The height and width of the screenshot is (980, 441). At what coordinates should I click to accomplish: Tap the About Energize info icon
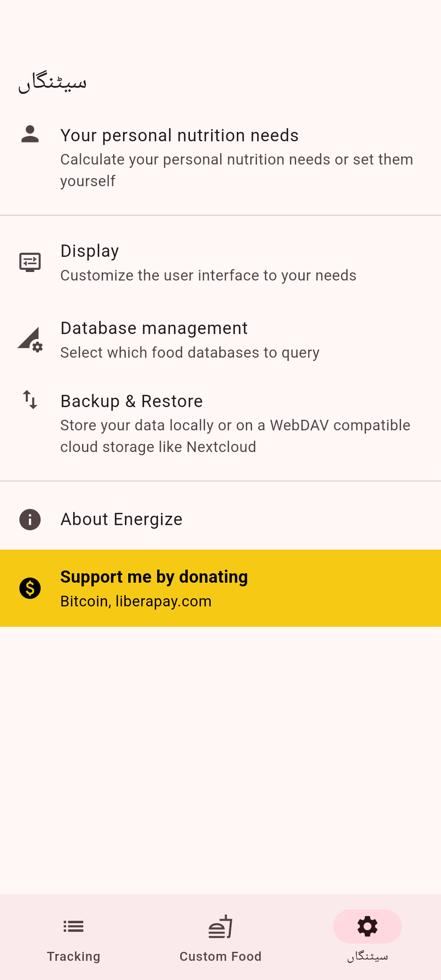coord(30,519)
